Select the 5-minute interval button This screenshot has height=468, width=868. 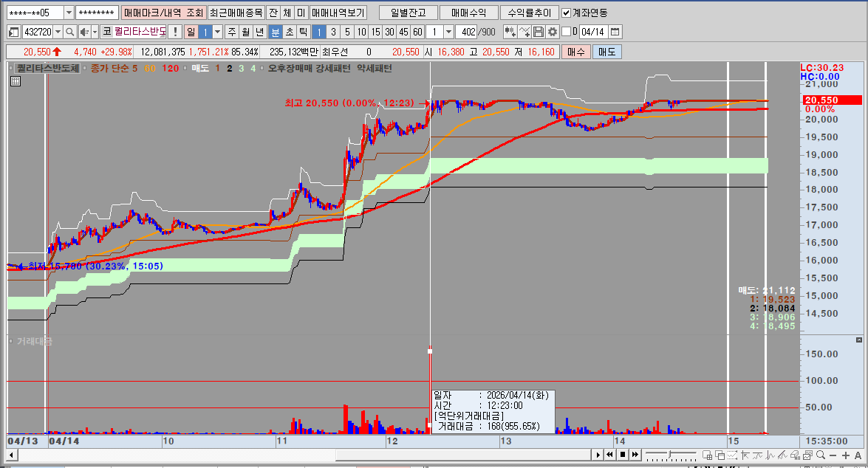(x=347, y=32)
